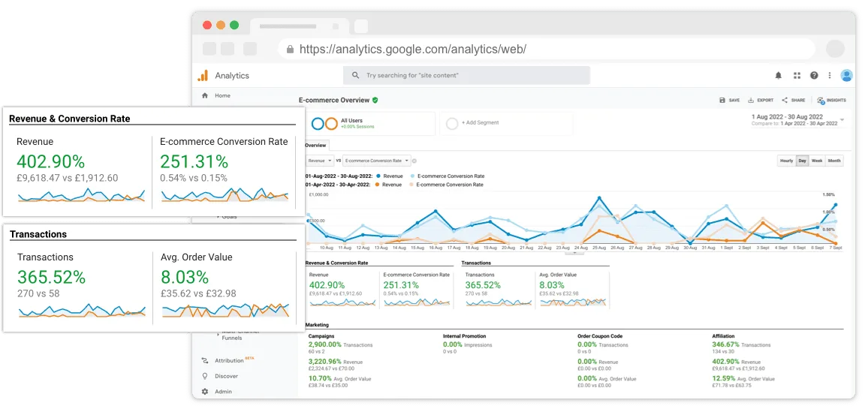Click the All Users segment label
The height and width of the screenshot is (412, 868).
(351, 120)
